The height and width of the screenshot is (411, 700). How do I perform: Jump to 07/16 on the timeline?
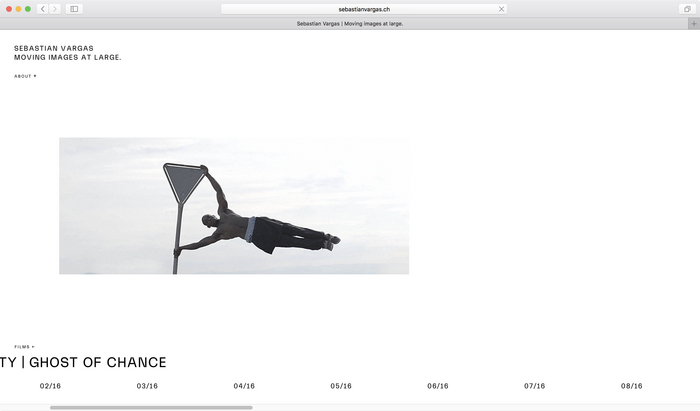click(534, 386)
